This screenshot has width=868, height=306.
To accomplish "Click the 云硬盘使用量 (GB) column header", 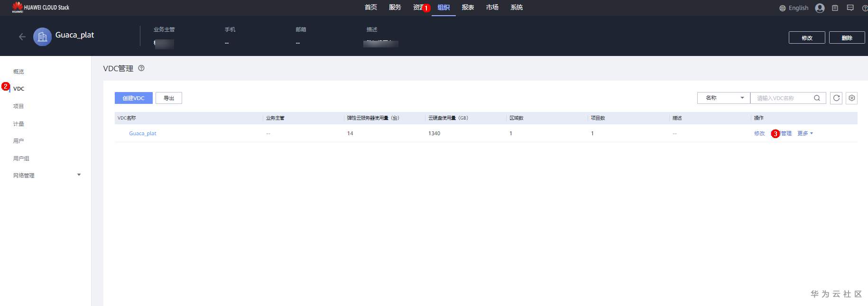I will click(448, 118).
